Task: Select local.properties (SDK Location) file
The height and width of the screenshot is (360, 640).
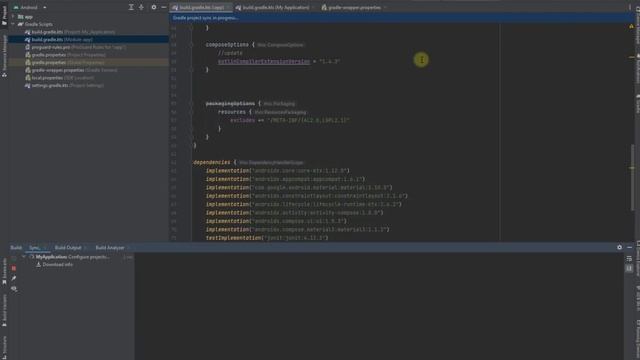Action: tap(59, 78)
